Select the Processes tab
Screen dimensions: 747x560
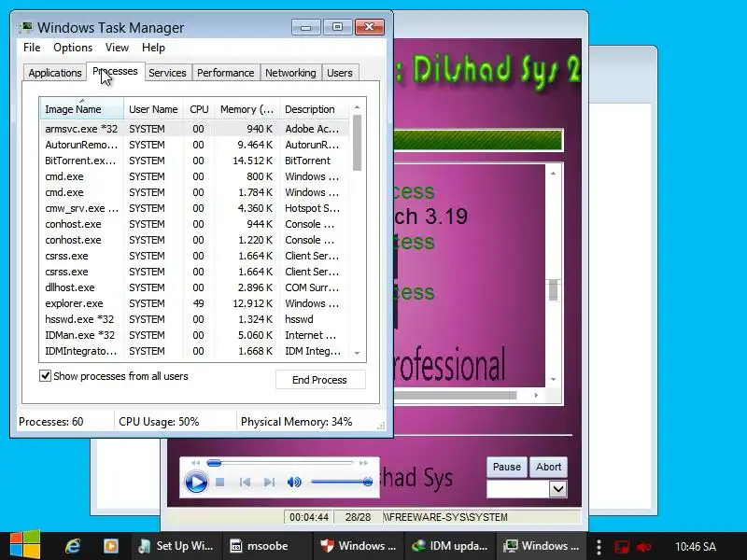click(115, 72)
